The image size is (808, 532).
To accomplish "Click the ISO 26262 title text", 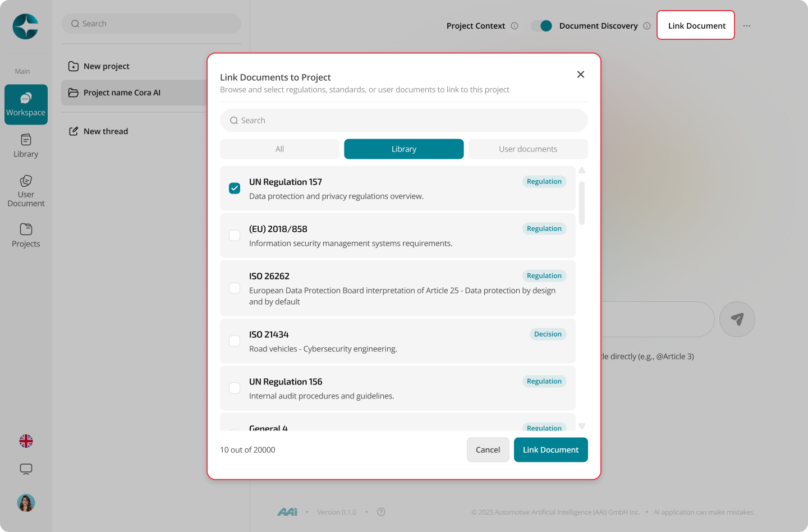I will [269, 276].
